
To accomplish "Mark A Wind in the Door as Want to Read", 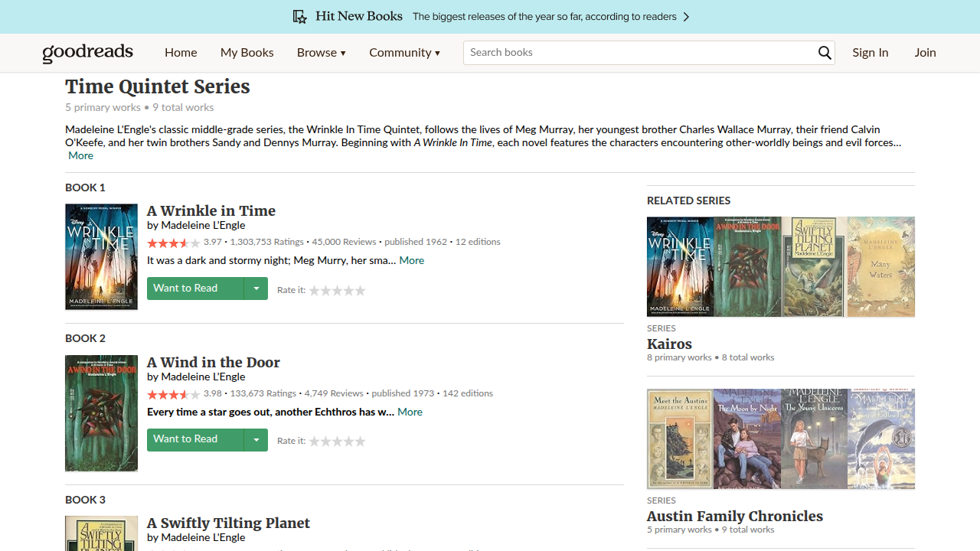I will 195,440.
